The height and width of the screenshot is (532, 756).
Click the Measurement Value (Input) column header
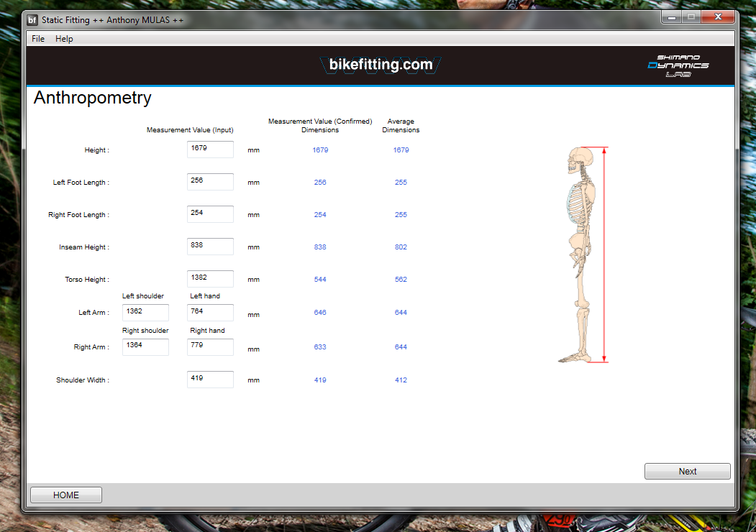[190, 129]
